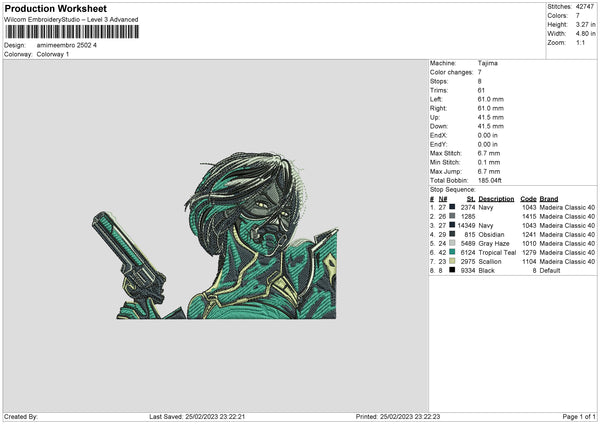Click the 'Gray Haze' description text

494,243
